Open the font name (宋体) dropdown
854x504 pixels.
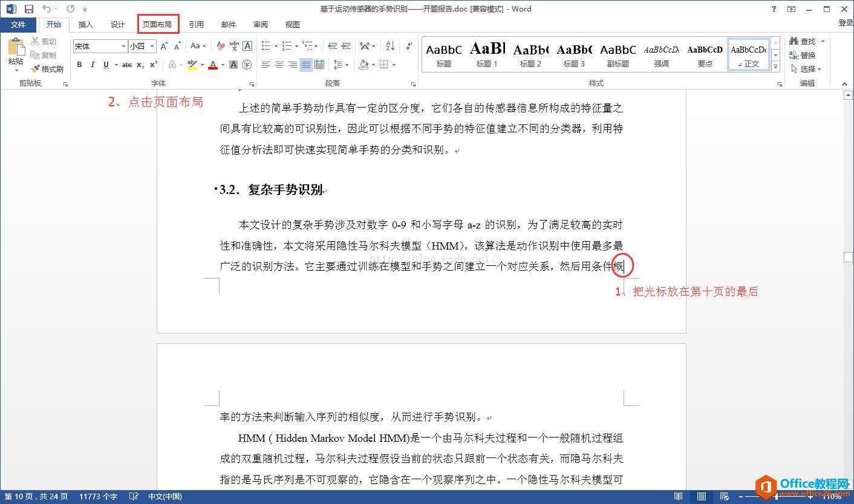point(123,46)
